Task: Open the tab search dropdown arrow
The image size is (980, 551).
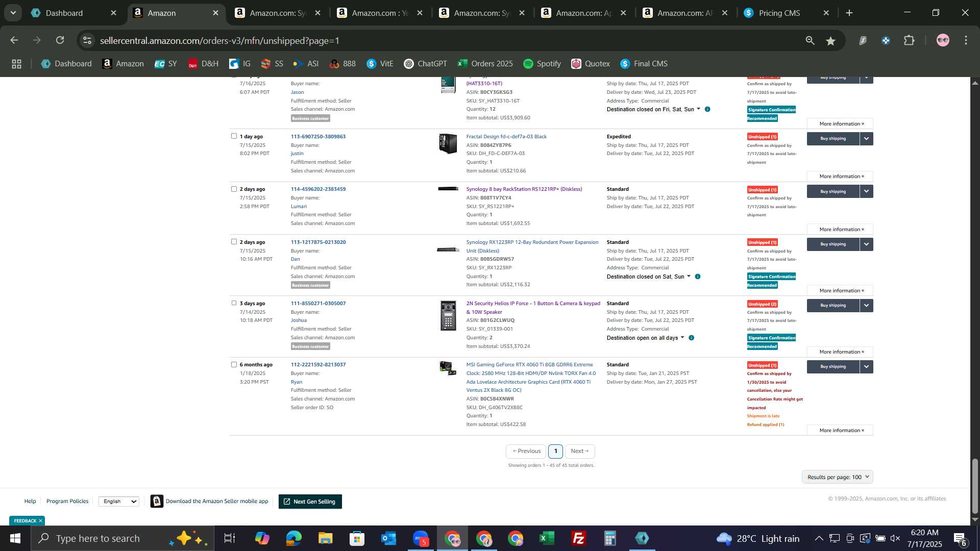Action: coord(13,13)
